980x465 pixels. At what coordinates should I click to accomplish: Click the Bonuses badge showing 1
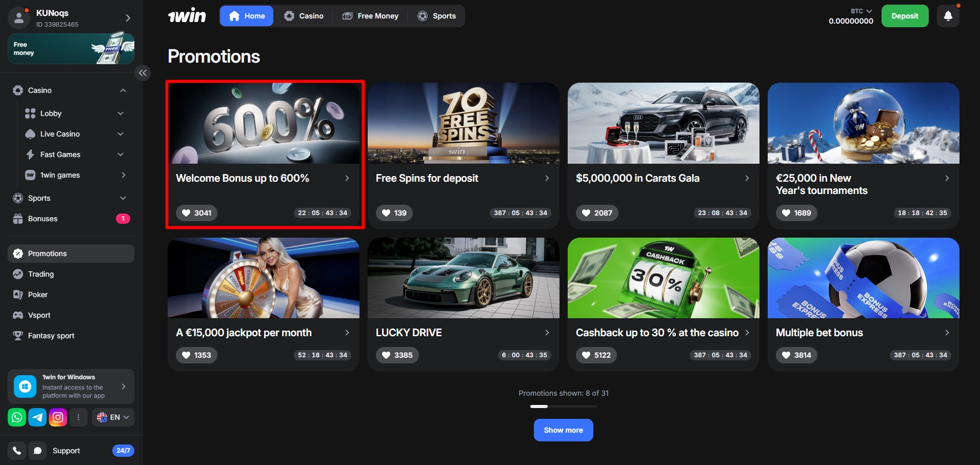pos(123,219)
